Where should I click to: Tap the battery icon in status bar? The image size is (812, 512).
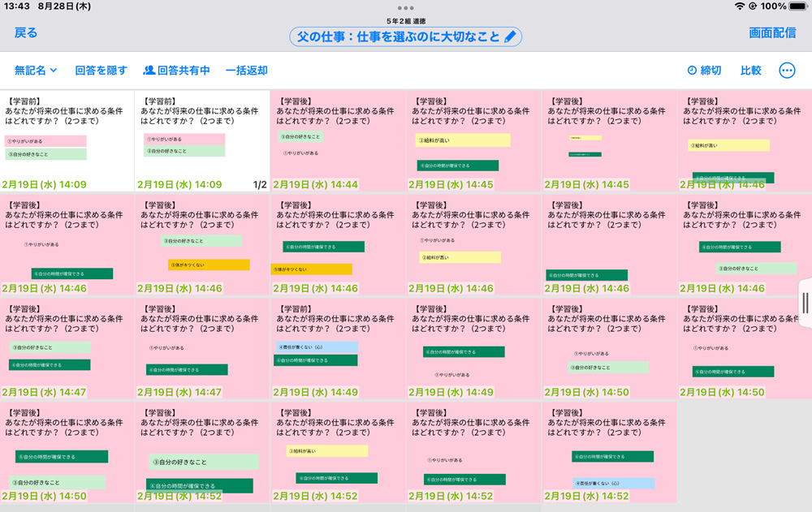(x=798, y=6)
